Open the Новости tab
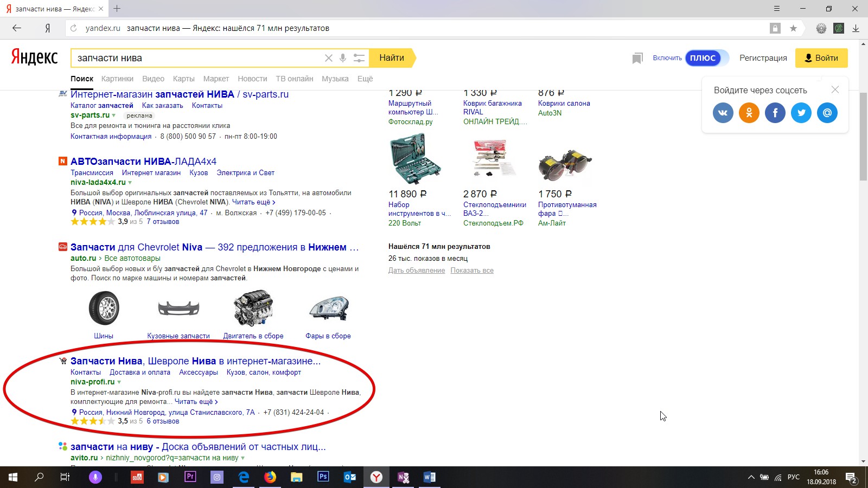The width and height of the screenshot is (868, 488). [x=252, y=79]
